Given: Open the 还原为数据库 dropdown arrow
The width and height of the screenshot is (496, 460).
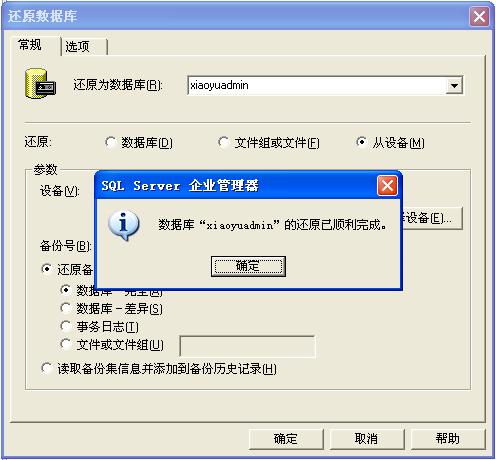Looking at the screenshot, I should pos(454,85).
